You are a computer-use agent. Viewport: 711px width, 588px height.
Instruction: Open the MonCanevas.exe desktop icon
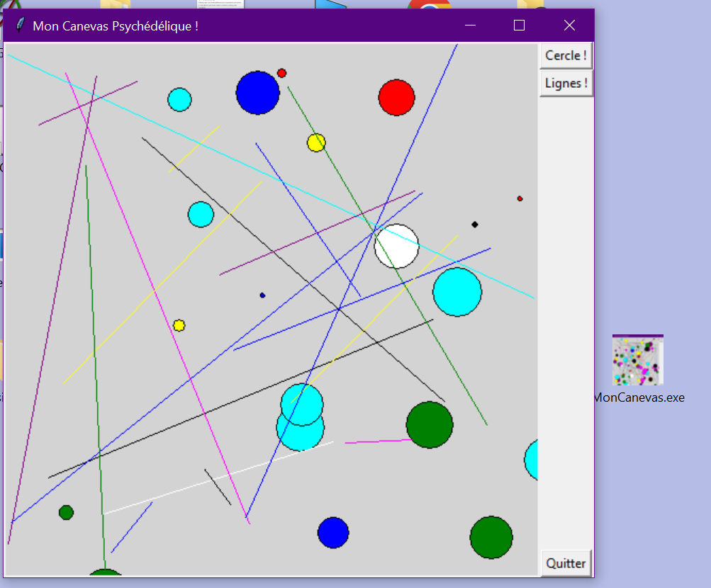click(x=637, y=360)
